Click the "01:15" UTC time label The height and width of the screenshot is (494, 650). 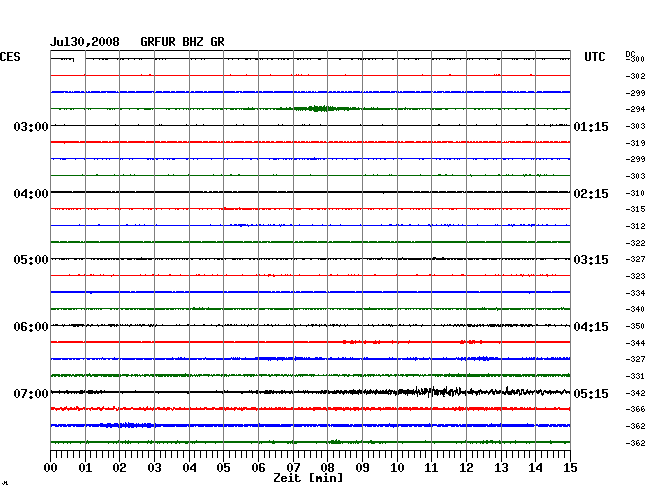click(x=591, y=126)
